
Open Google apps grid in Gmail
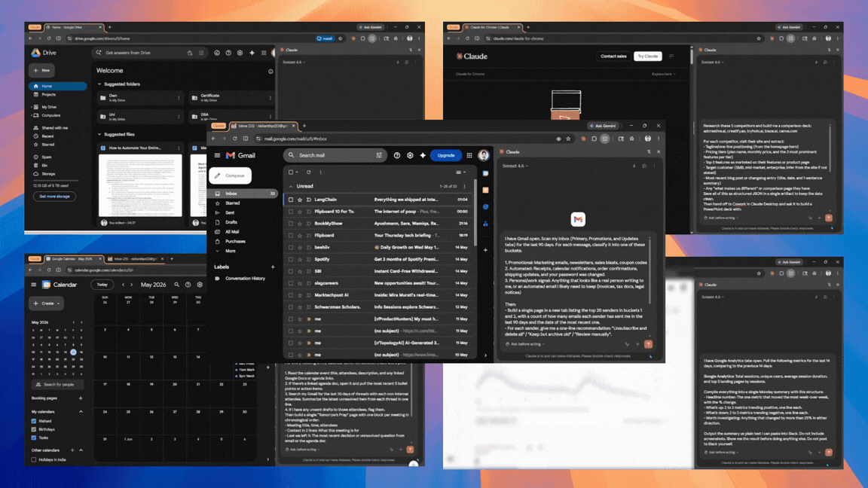pyautogui.click(x=469, y=155)
